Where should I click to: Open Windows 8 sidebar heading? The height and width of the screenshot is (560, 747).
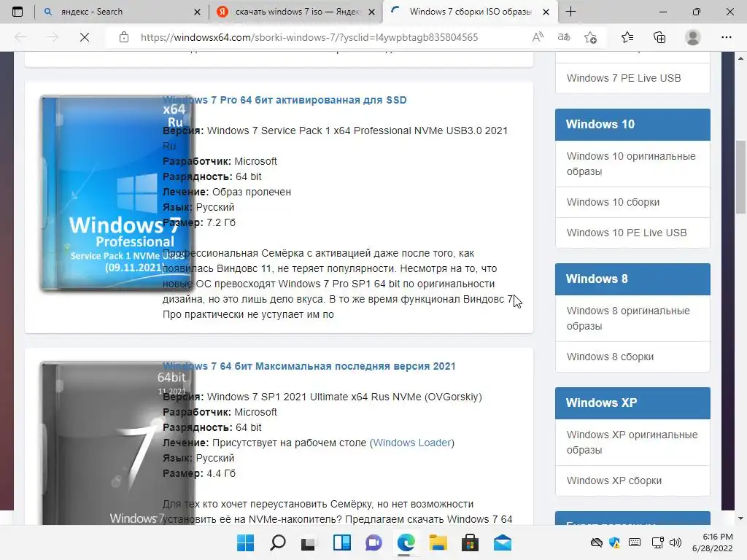click(632, 279)
